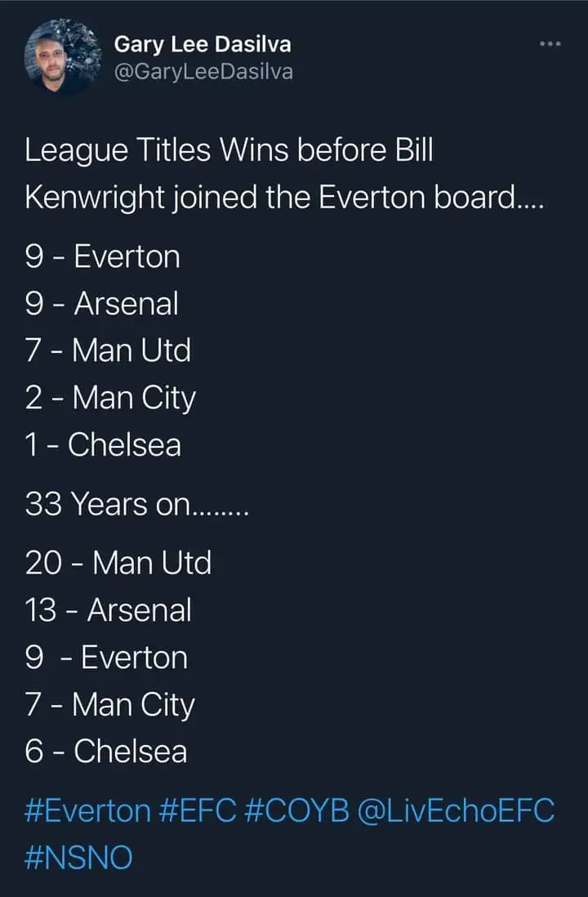This screenshot has width=588, height=897.
Task: Tap the '33 Years on' text
Action: click(136, 504)
